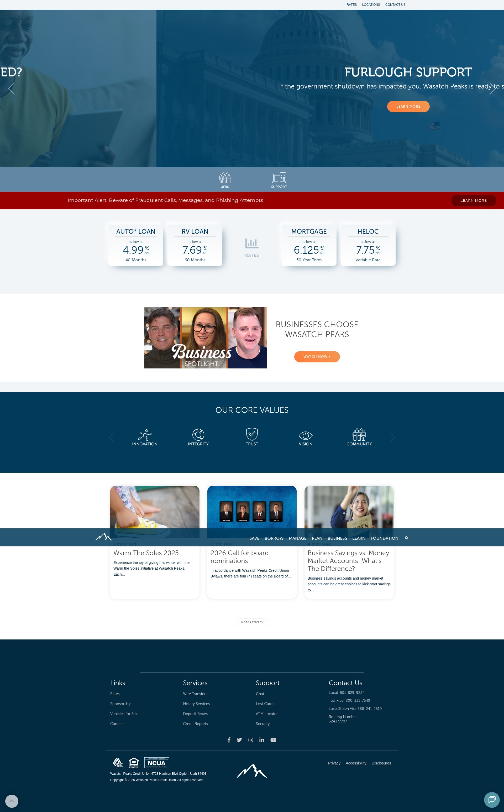Click the NCUA badge
The image size is (504, 812).
pyautogui.click(x=157, y=763)
